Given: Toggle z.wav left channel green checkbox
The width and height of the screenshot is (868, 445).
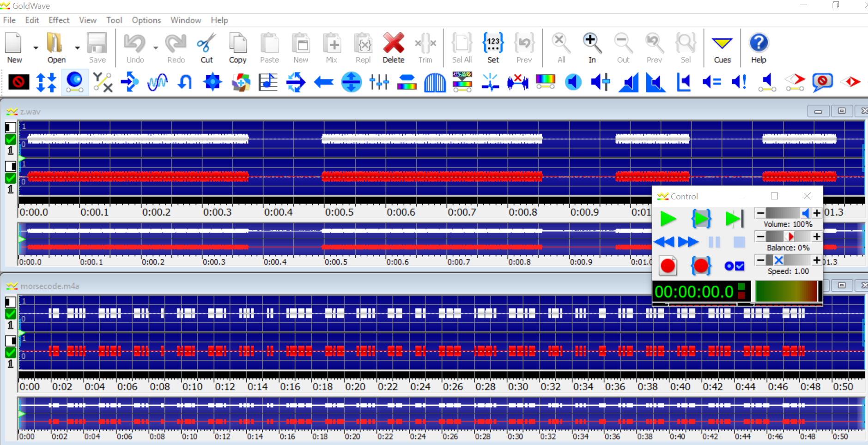Looking at the screenshot, I should (10, 139).
